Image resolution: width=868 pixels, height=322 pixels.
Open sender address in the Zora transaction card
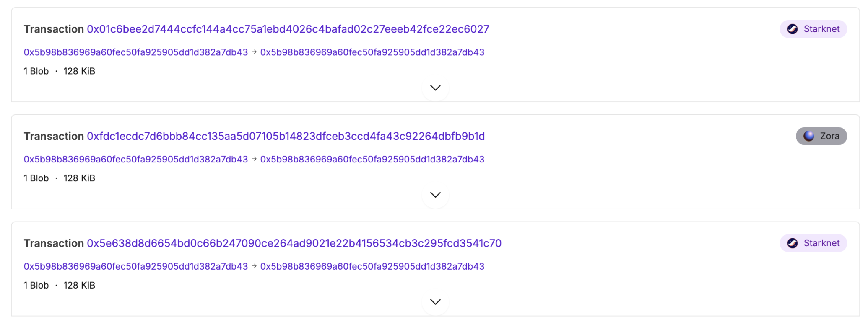click(x=135, y=160)
